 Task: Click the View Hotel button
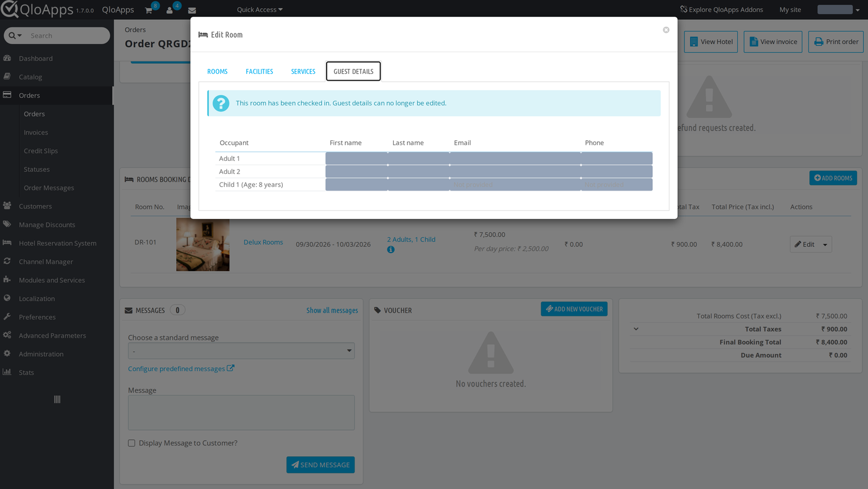click(x=711, y=42)
